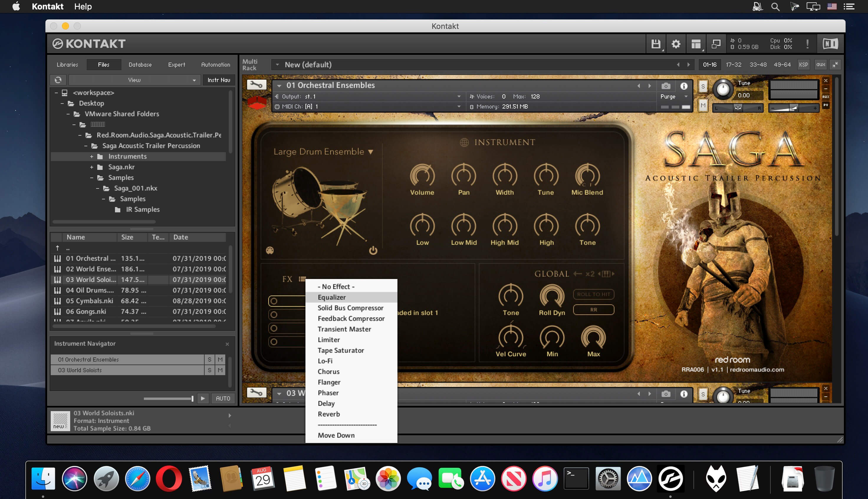Screen dimensions: 868x499
Task: Click the Instr Nav button
Action: (x=219, y=80)
